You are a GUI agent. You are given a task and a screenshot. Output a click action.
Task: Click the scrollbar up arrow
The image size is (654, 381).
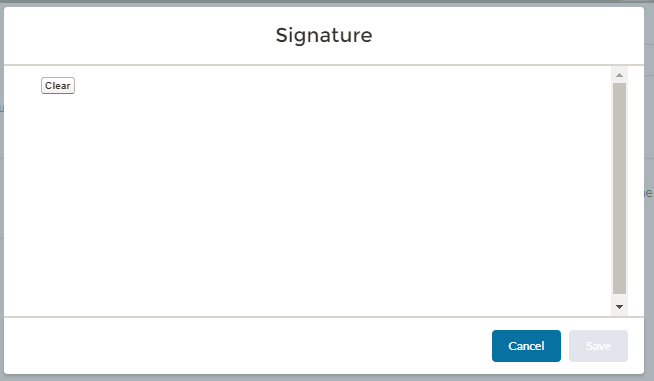pos(619,75)
